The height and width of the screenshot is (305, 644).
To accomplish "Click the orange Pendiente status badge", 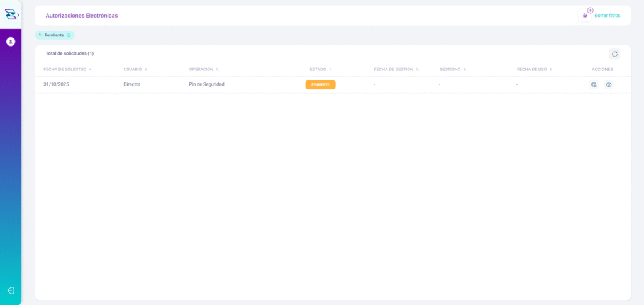I will tap(320, 84).
